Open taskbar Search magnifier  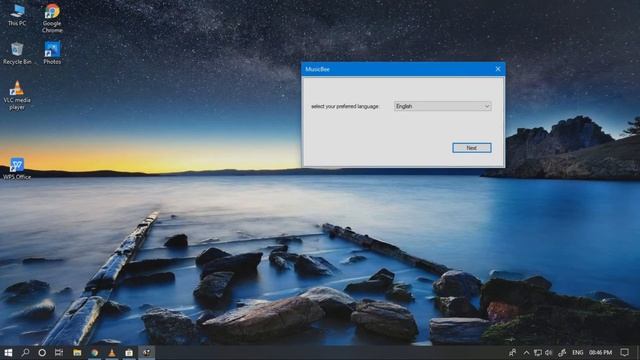click(25, 352)
